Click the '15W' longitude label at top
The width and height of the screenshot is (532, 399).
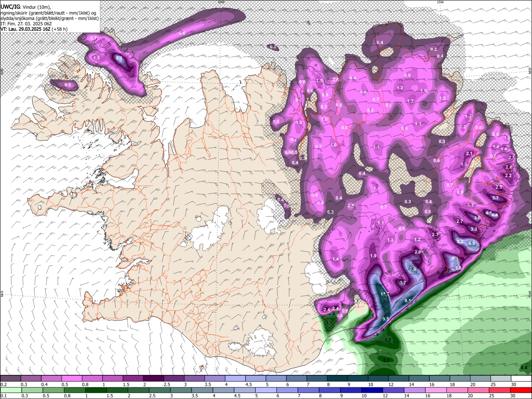click(440, 2)
